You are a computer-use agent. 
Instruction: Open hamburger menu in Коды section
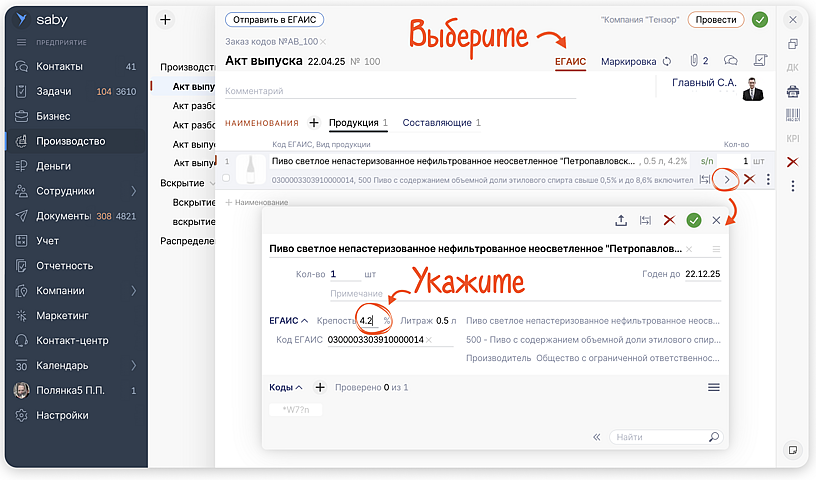coord(714,387)
